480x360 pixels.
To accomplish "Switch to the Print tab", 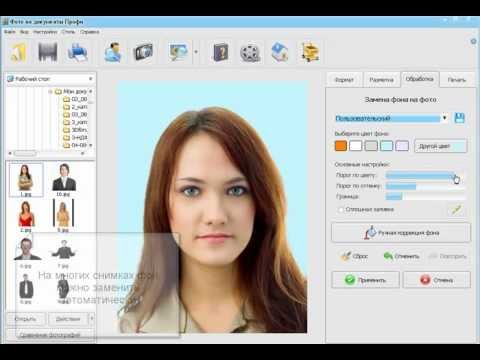I will [457, 80].
